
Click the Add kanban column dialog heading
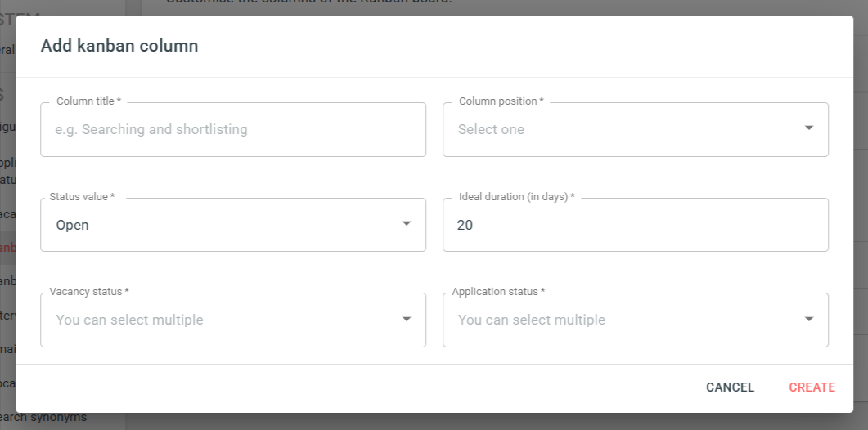(119, 46)
